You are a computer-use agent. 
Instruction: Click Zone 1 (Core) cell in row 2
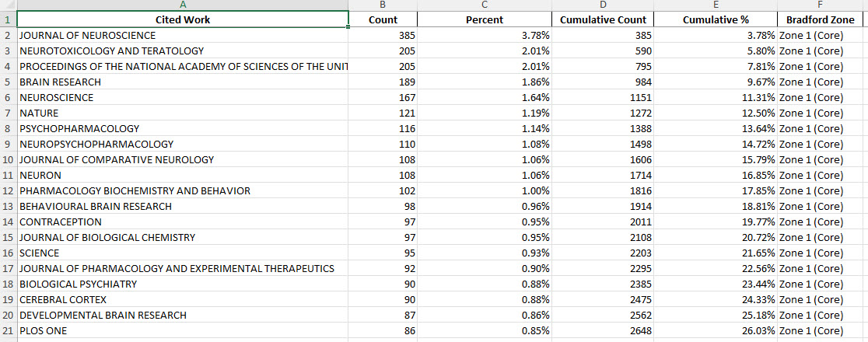[x=820, y=36]
